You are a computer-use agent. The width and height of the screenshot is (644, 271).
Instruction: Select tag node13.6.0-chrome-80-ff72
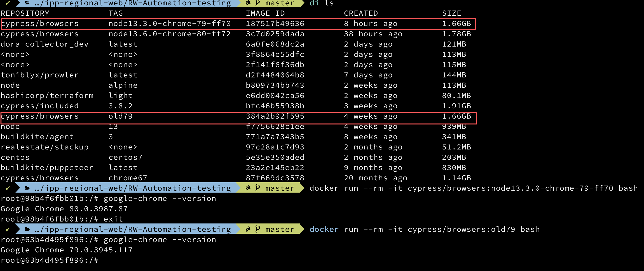coord(169,34)
